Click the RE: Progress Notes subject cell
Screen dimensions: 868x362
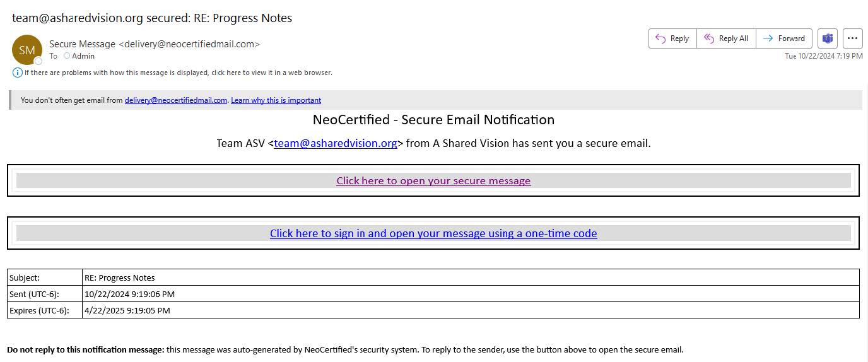(120, 277)
